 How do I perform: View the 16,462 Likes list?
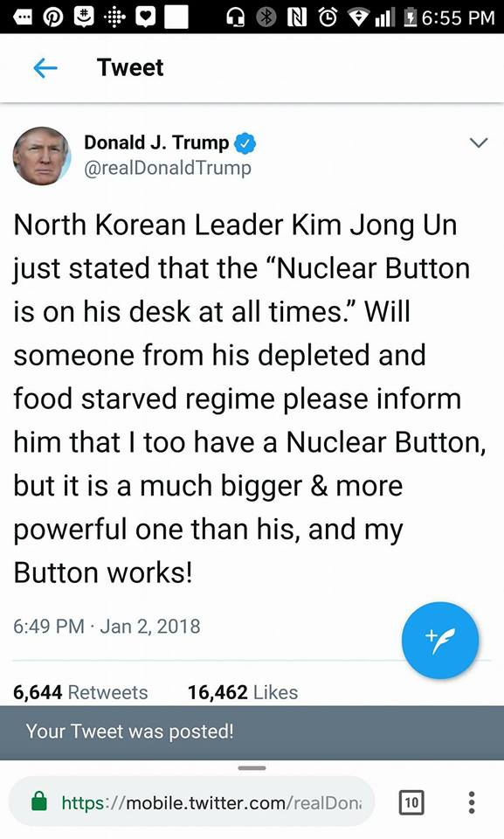coord(242,692)
